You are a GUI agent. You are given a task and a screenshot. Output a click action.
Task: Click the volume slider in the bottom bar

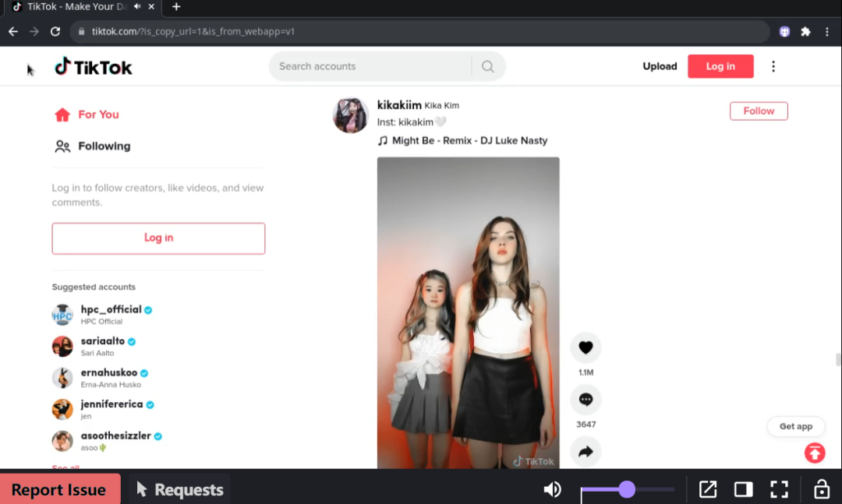point(627,489)
